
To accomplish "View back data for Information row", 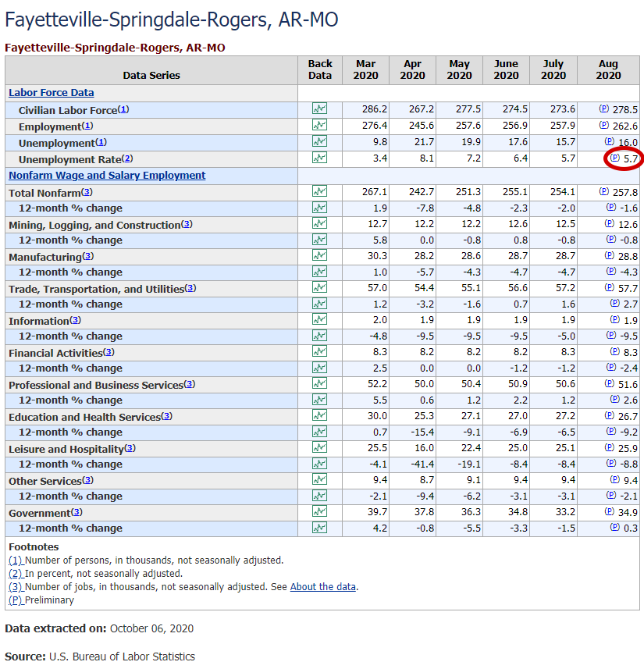I will 319,319.
